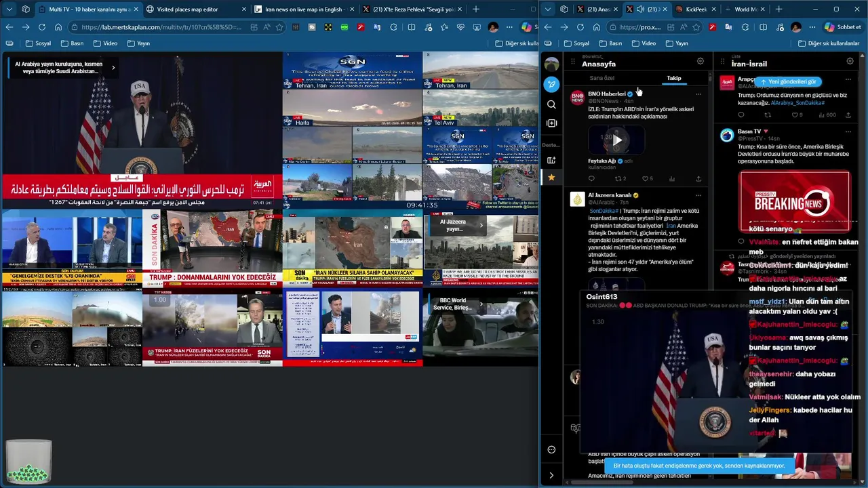868x488 pixels.
Task: Select the World Map tab in right window
Action: click(x=745, y=9)
